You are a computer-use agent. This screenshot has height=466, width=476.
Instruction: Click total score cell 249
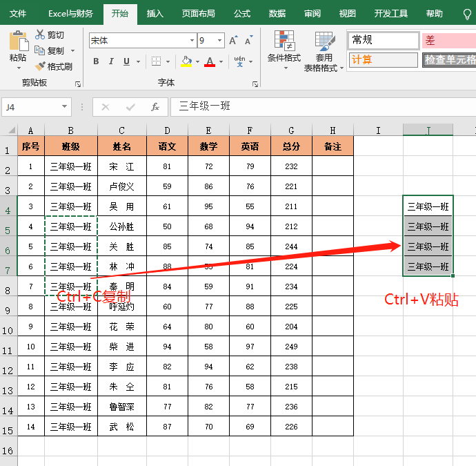click(291, 347)
